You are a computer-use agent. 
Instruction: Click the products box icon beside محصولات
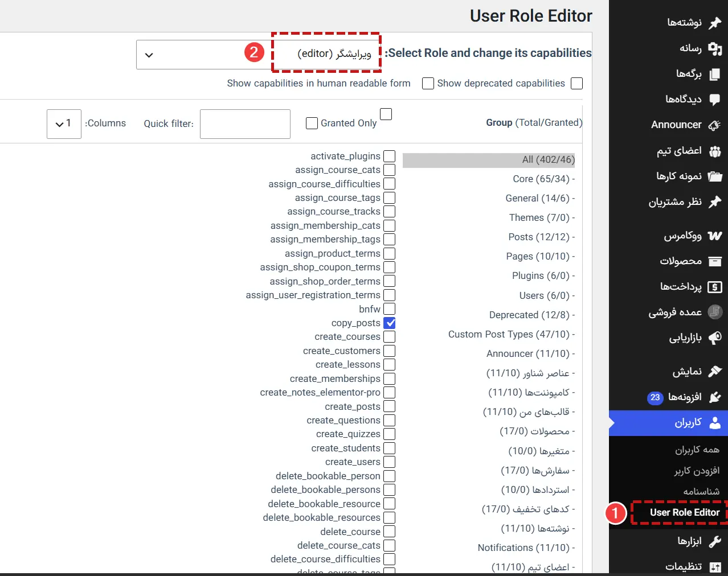(715, 261)
